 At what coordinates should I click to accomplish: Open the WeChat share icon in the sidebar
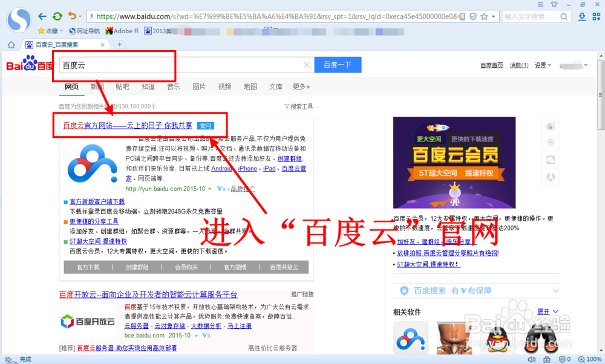551,158
